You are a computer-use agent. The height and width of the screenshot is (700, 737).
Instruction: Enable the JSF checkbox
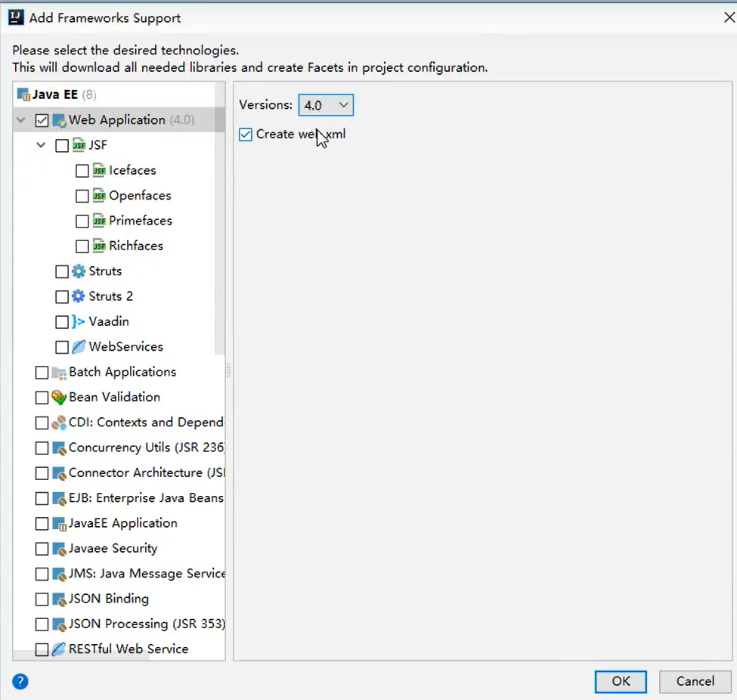(x=62, y=146)
